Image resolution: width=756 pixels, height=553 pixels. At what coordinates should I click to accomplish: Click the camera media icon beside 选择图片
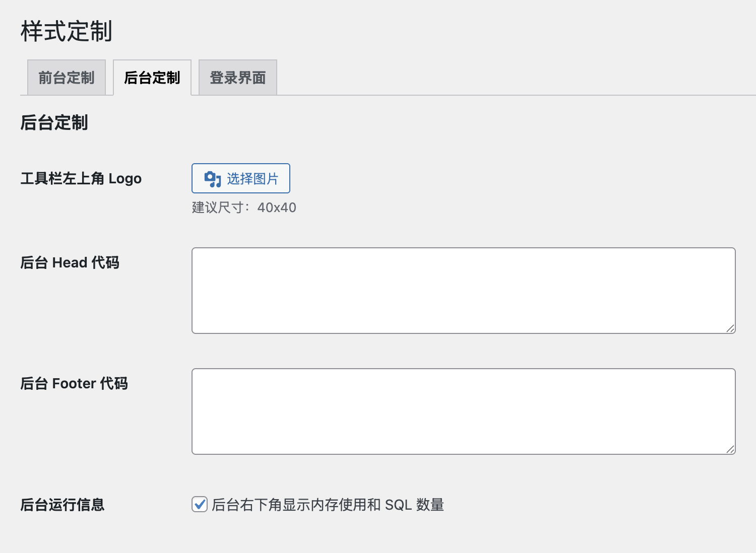pos(212,179)
